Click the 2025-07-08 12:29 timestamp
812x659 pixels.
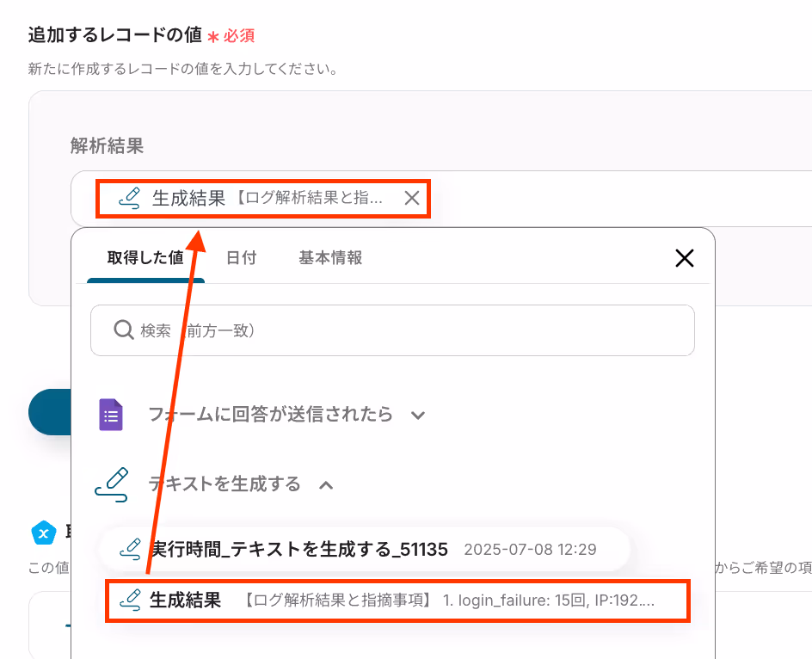click(530, 549)
